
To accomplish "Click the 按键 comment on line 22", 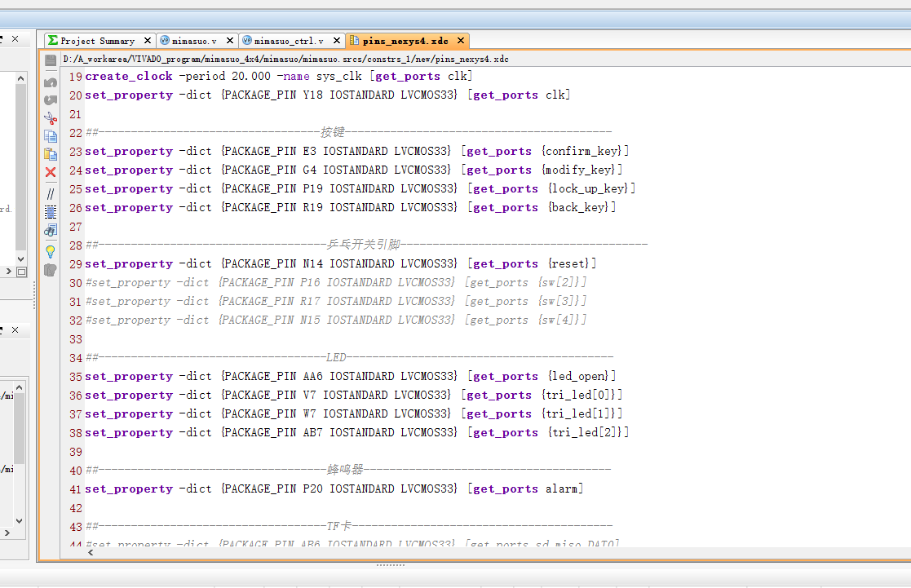I will click(x=333, y=132).
